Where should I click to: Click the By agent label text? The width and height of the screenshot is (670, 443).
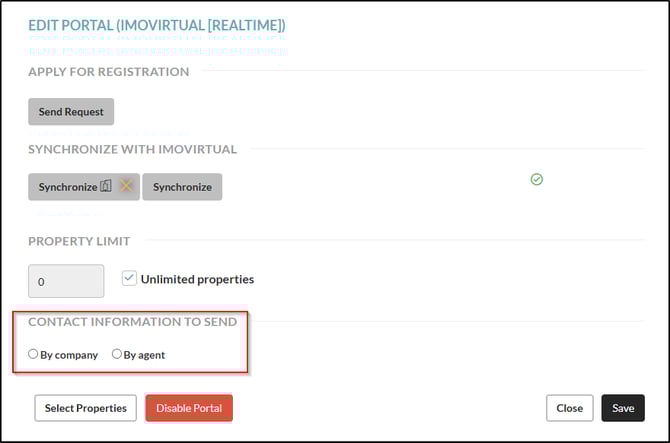click(x=145, y=355)
